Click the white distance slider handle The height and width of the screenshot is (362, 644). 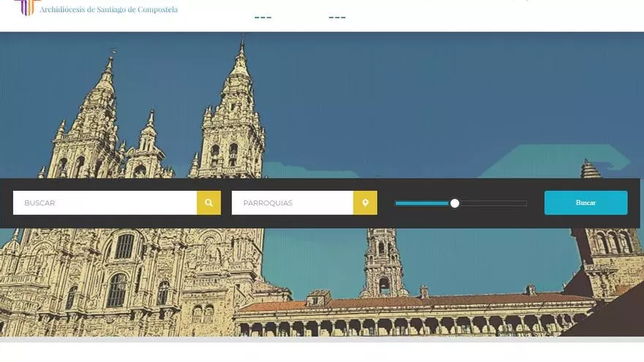pyautogui.click(x=454, y=203)
